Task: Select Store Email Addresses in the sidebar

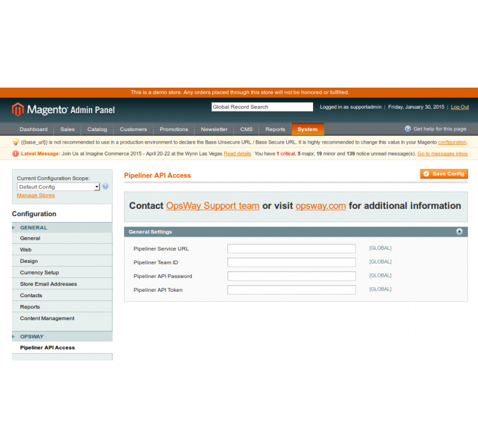Action: click(62, 284)
